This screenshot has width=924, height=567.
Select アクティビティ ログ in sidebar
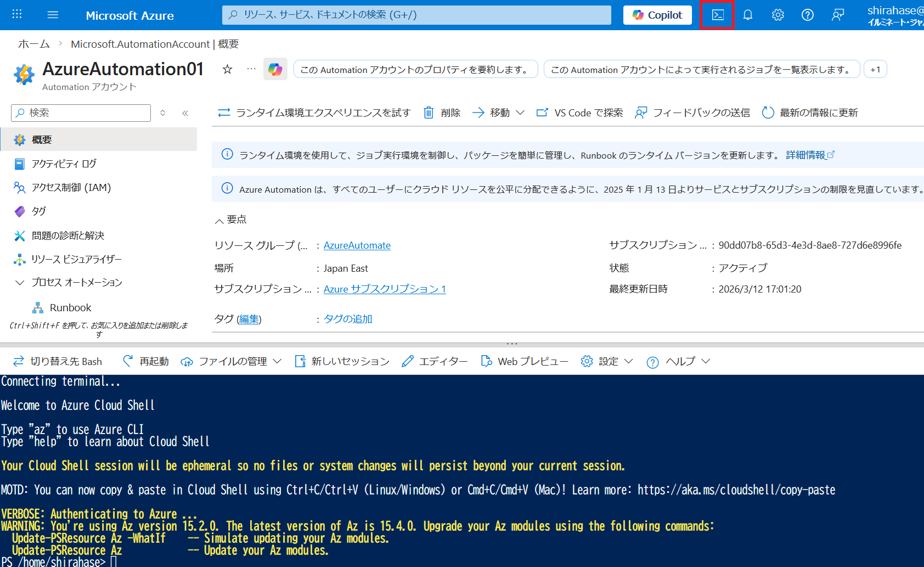(x=64, y=164)
